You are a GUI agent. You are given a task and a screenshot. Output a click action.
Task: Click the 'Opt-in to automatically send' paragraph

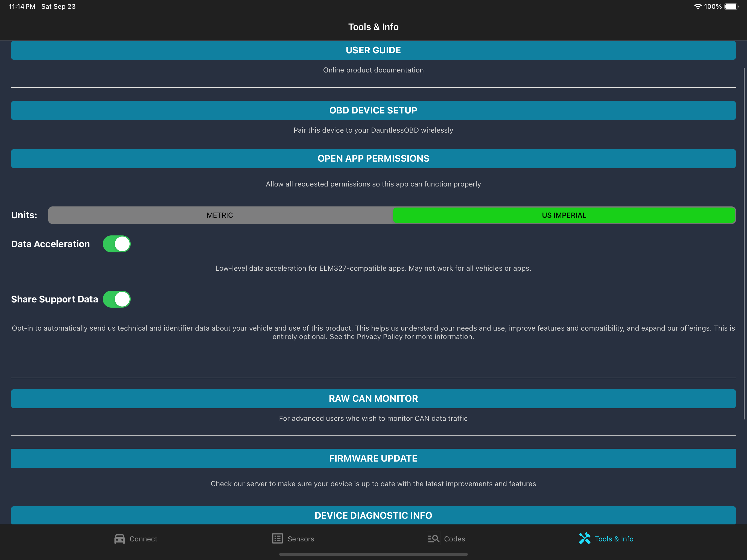click(x=373, y=332)
